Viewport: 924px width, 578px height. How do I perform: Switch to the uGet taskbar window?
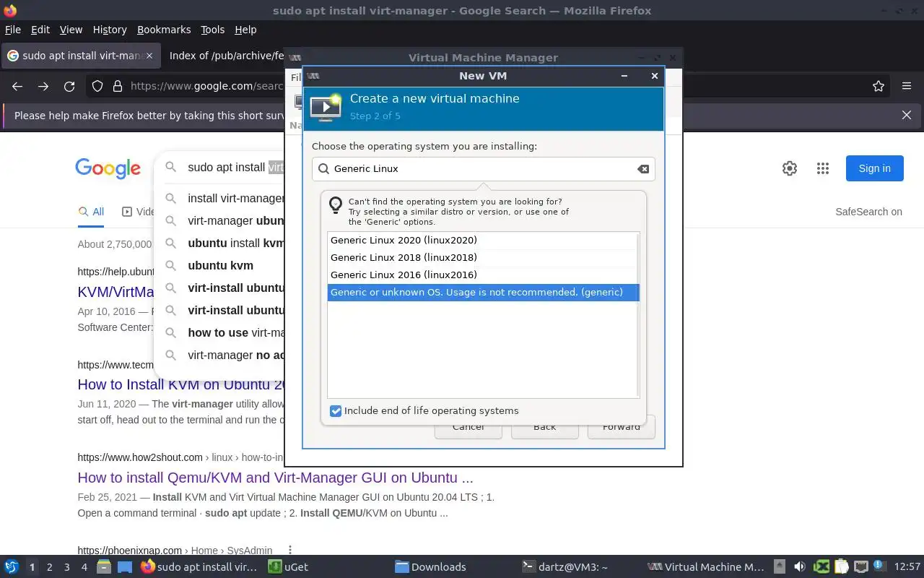click(288, 567)
